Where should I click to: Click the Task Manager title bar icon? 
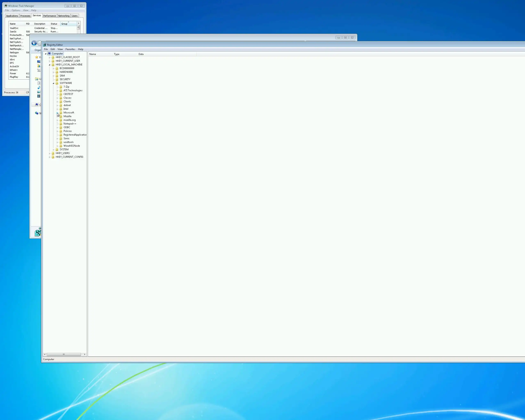pyautogui.click(x=6, y=6)
